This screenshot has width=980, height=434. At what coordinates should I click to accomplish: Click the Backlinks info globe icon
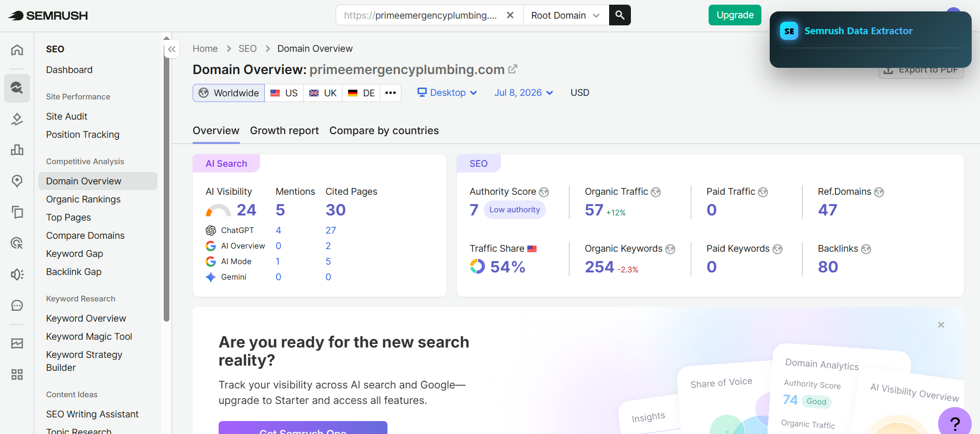pyautogui.click(x=866, y=249)
